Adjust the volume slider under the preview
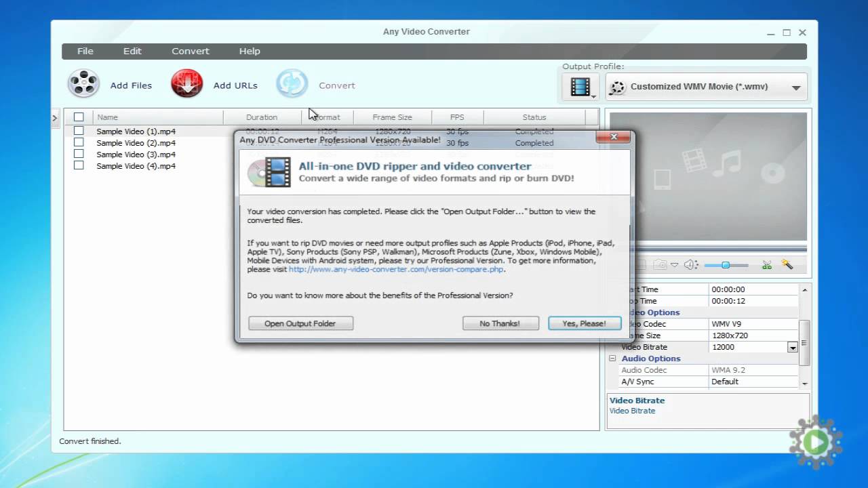 tap(726, 265)
